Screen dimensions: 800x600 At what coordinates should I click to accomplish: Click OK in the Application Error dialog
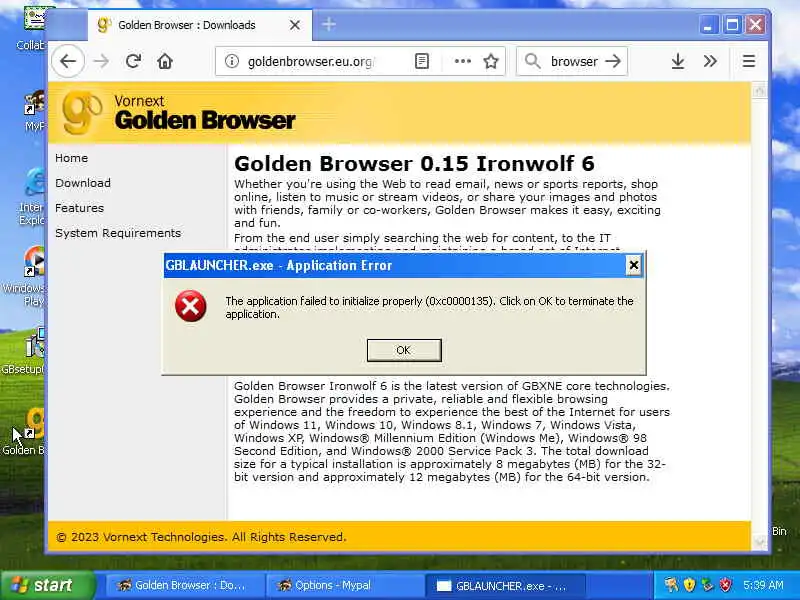coord(404,350)
